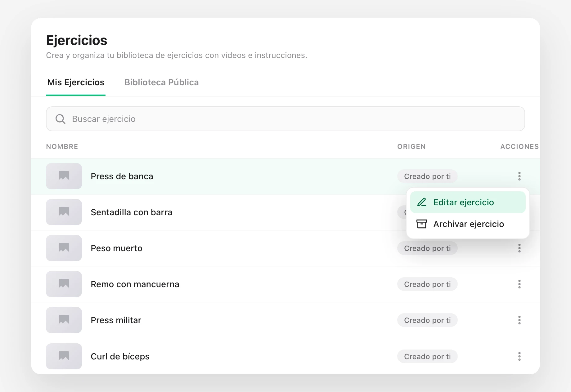The height and width of the screenshot is (392, 571).
Task: Open three-dot menu for Peso muerto
Action: point(519,248)
